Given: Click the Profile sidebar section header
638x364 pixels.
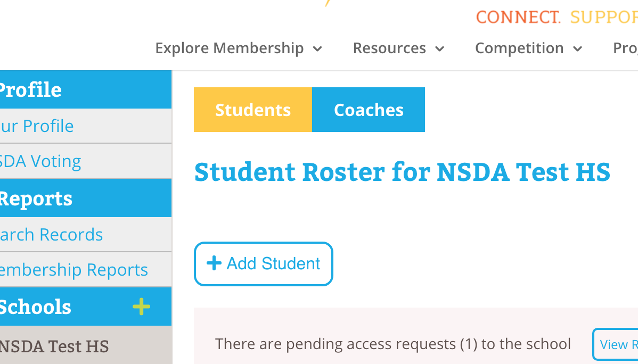Looking at the screenshot, I should pos(31,90).
